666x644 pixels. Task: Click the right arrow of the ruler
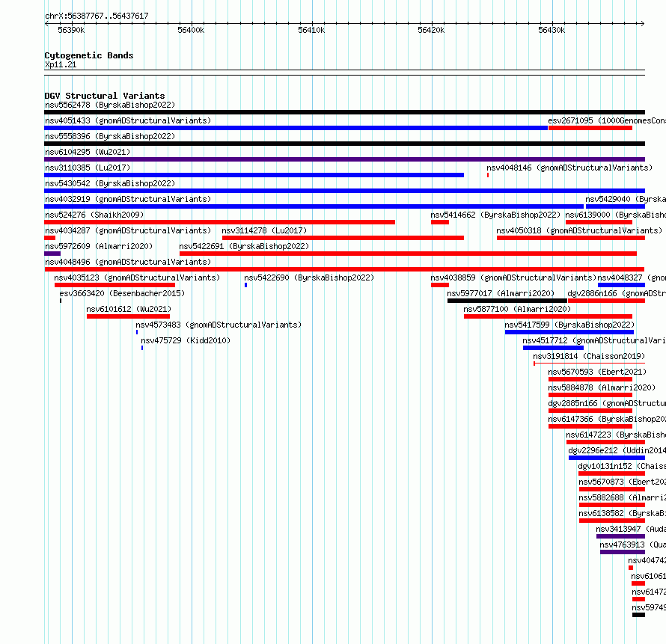point(643,23)
